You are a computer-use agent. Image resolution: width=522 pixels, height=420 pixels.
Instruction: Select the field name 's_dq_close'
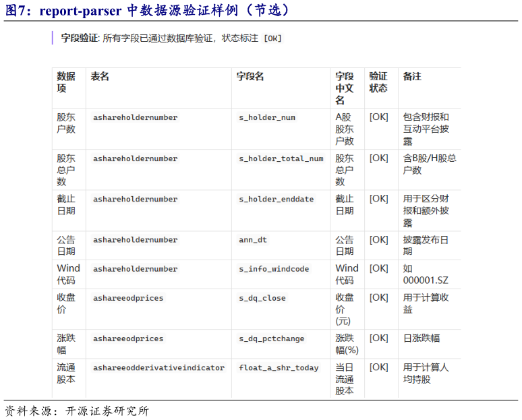point(262,298)
